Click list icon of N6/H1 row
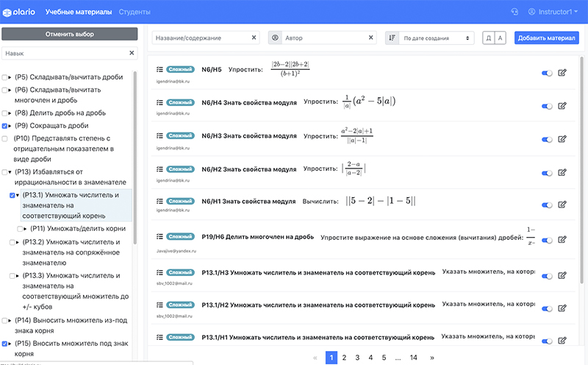Screen dimensions: 588x365 pyautogui.click(x=159, y=202)
